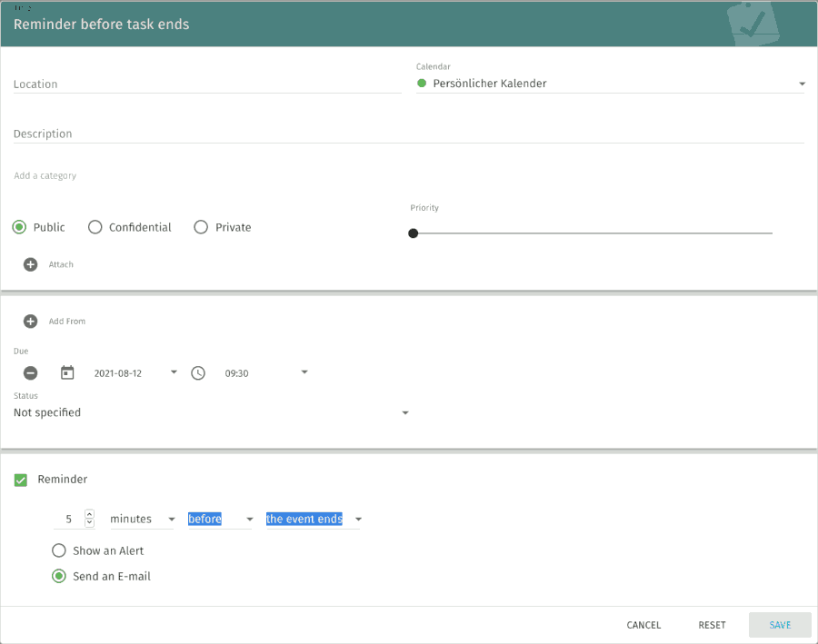Click the Cancel button
Screen dimensions: 818x644
click(643, 625)
